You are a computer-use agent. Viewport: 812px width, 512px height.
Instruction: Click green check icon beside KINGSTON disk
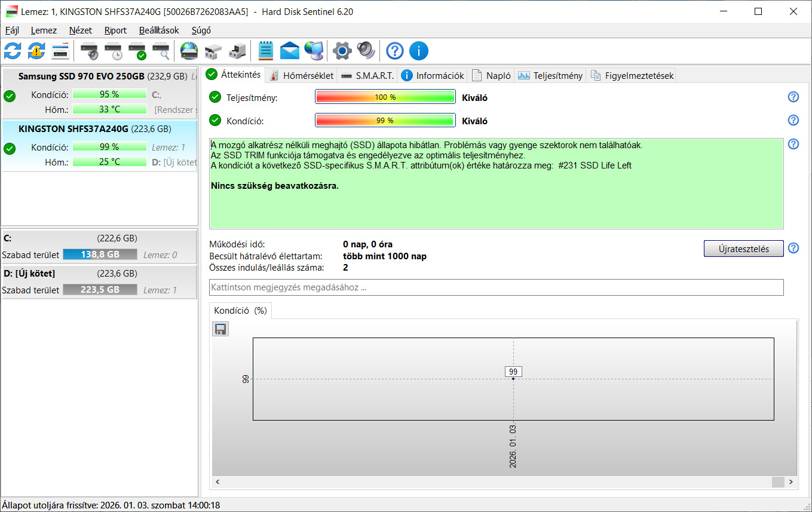[10, 149]
